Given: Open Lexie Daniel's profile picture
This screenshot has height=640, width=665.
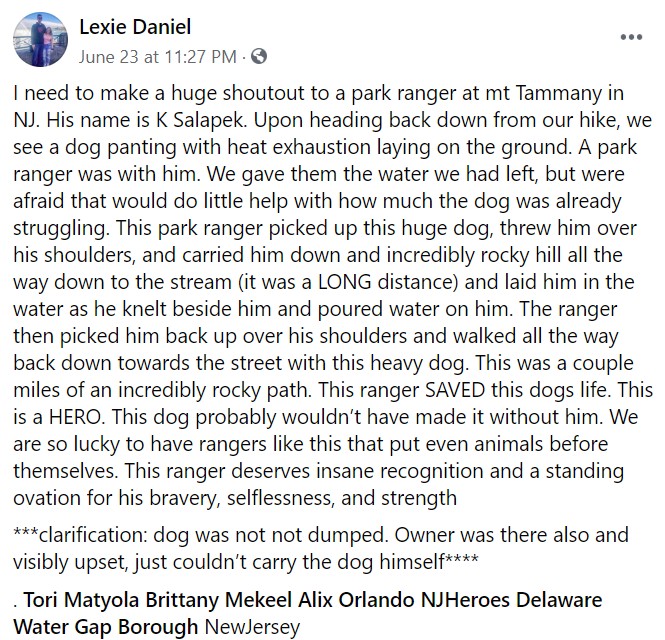Looking at the screenshot, I should [x=40, y=39].
